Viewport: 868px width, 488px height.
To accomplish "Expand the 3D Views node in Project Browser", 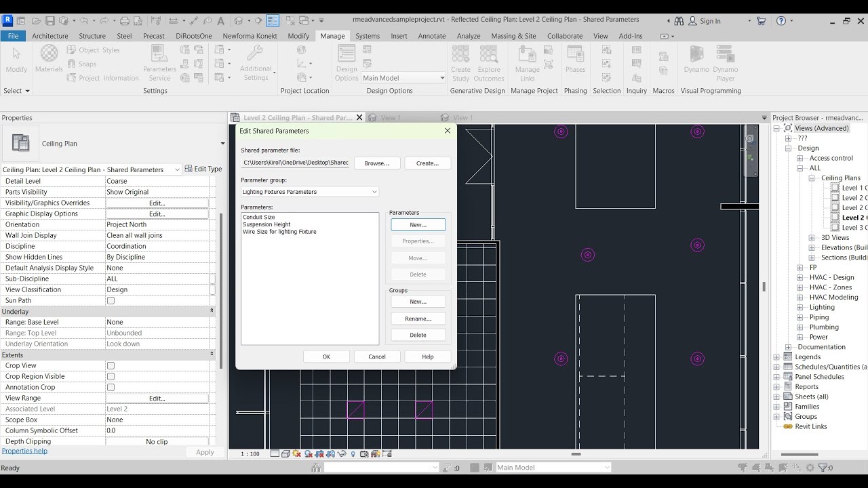I will 812,238.
